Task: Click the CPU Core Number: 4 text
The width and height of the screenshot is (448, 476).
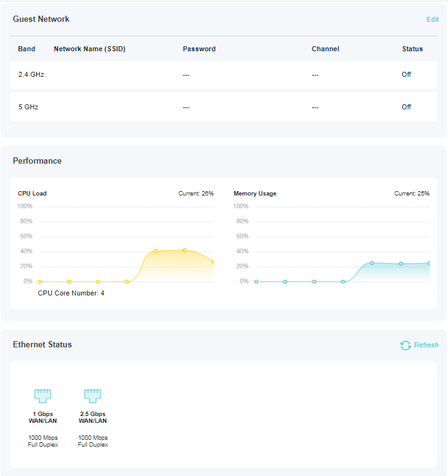Action: click(71, 293)
